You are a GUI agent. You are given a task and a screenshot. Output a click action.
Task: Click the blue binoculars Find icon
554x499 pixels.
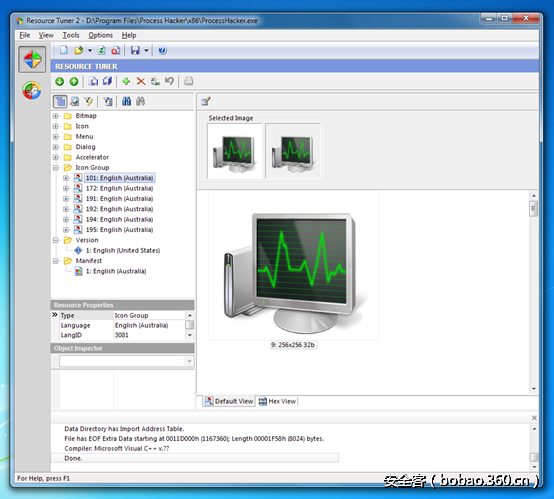(x=126, y=102)
